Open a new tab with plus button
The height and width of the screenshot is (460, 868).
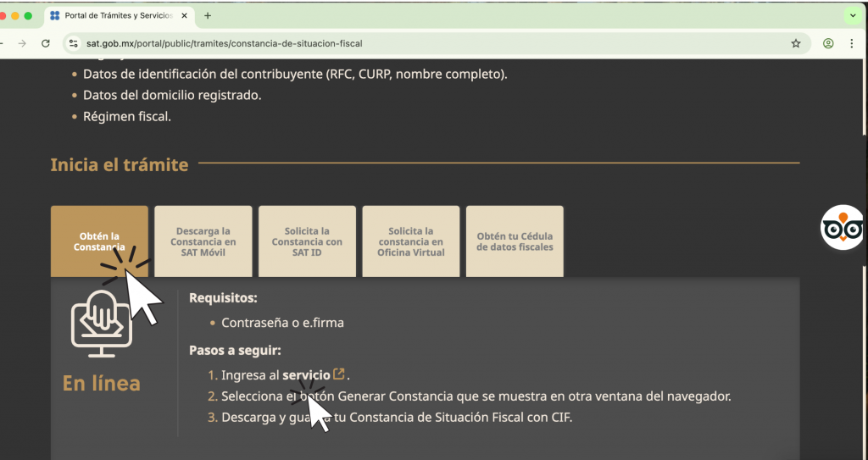point(208,15)
